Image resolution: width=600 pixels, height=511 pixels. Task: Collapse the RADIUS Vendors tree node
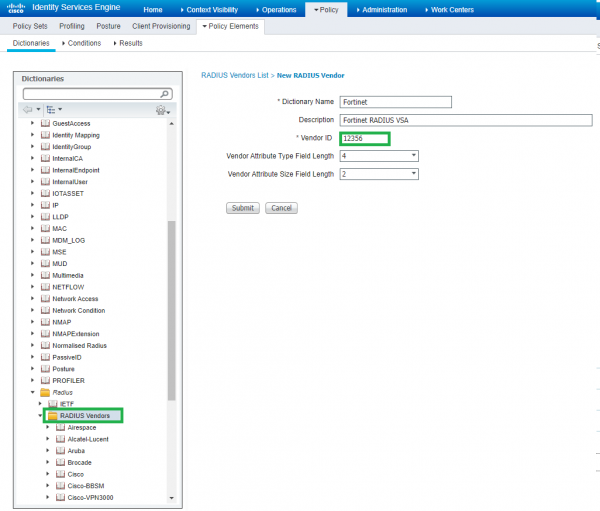40,415
